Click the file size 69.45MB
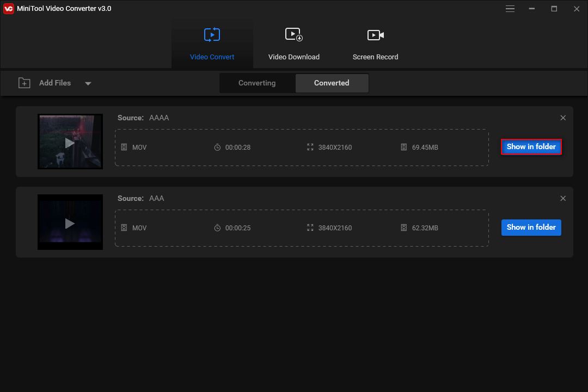The width and height of the screenshot is (588, 392). click(x=425, y=148)
